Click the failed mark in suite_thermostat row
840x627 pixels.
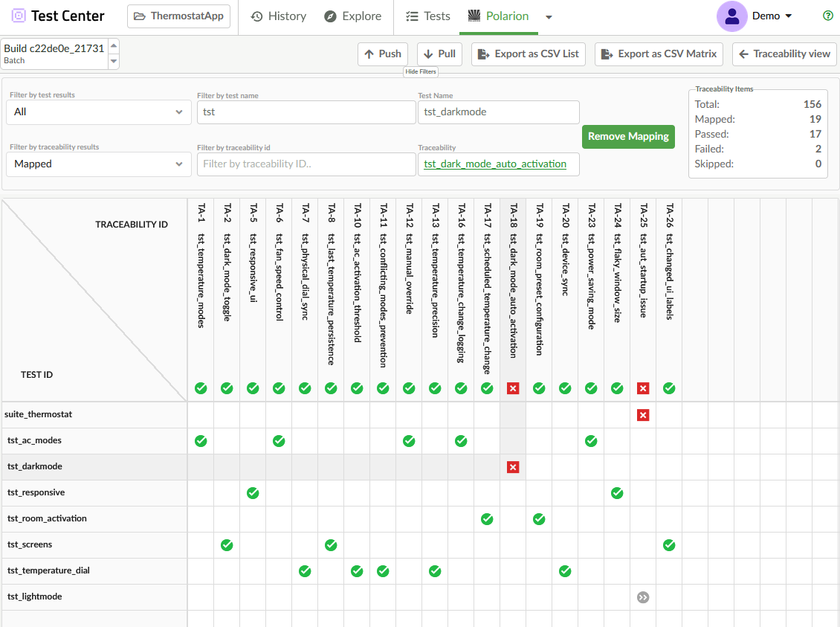pos(643,415)
